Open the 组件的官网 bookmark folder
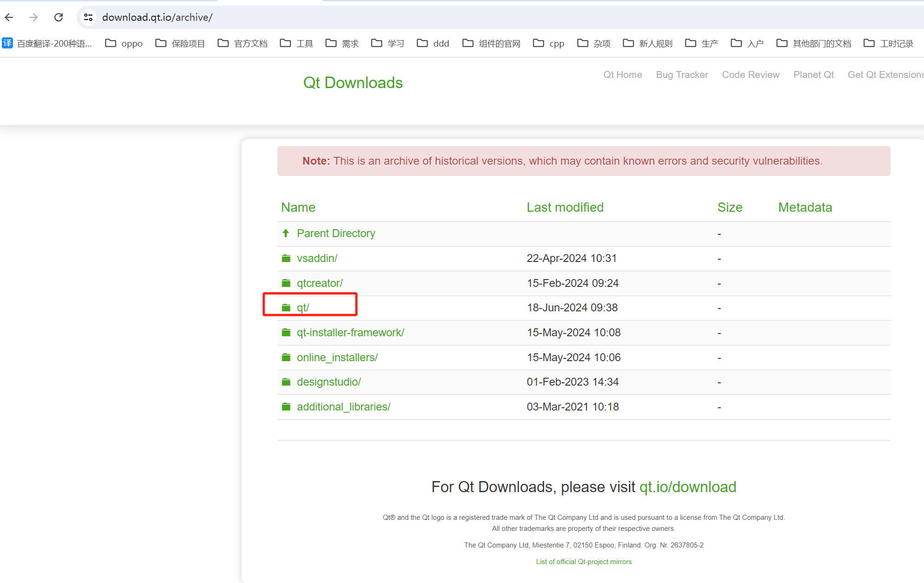924x583 pixels. click(492, 43)
